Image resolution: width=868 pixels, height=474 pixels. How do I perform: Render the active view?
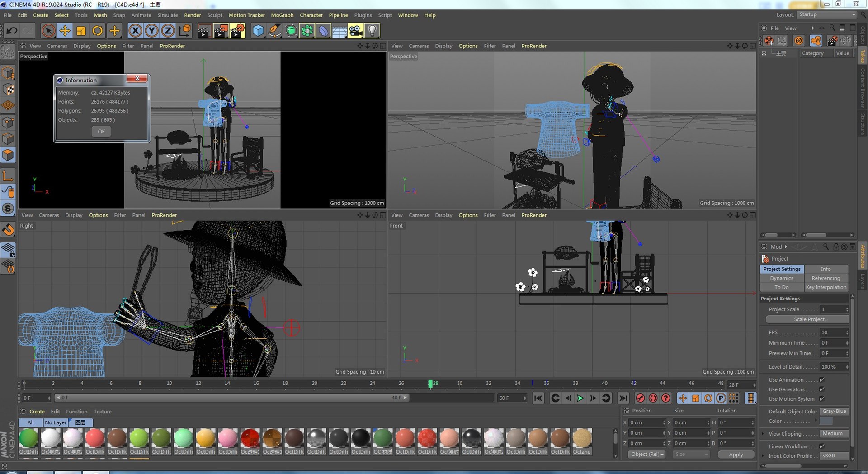204,31
